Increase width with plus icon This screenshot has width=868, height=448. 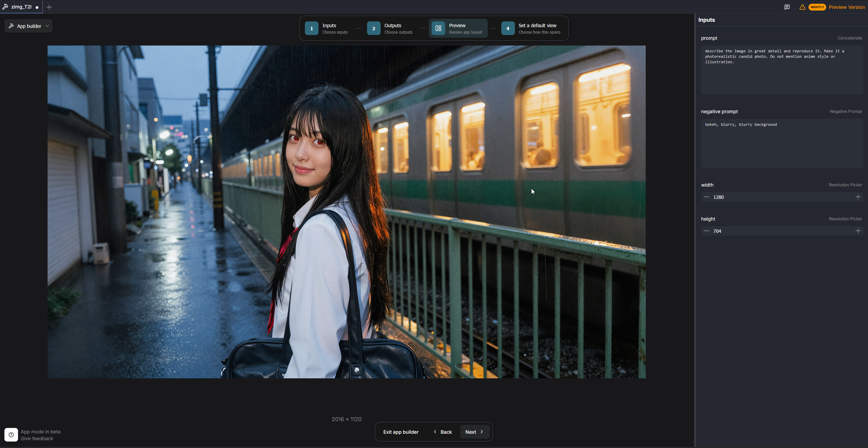tap(858, 197)
